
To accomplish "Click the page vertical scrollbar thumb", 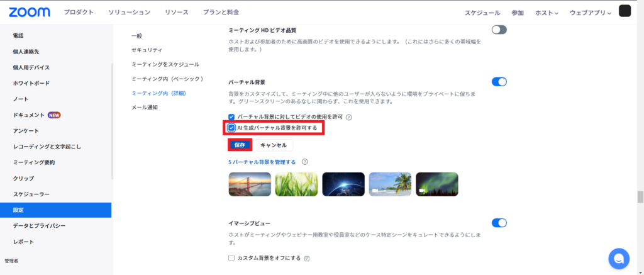I will click(640, 197).
